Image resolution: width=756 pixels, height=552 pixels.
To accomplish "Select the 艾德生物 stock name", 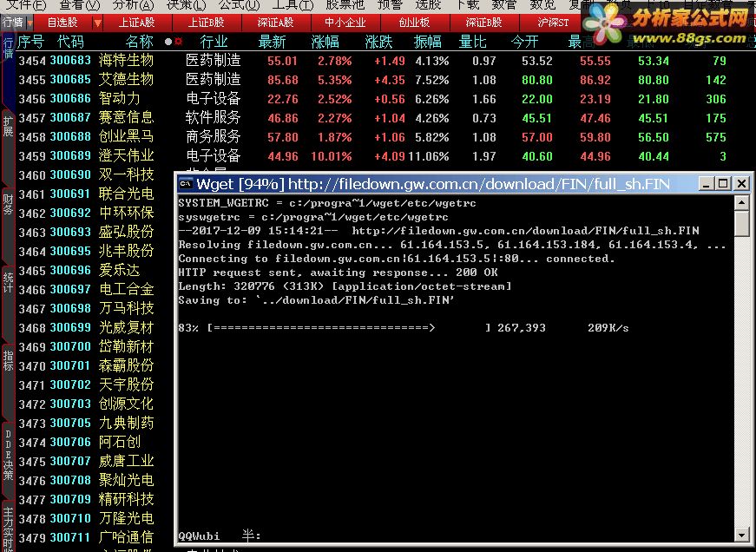I will pyautogui.click(x=126, y=80).
